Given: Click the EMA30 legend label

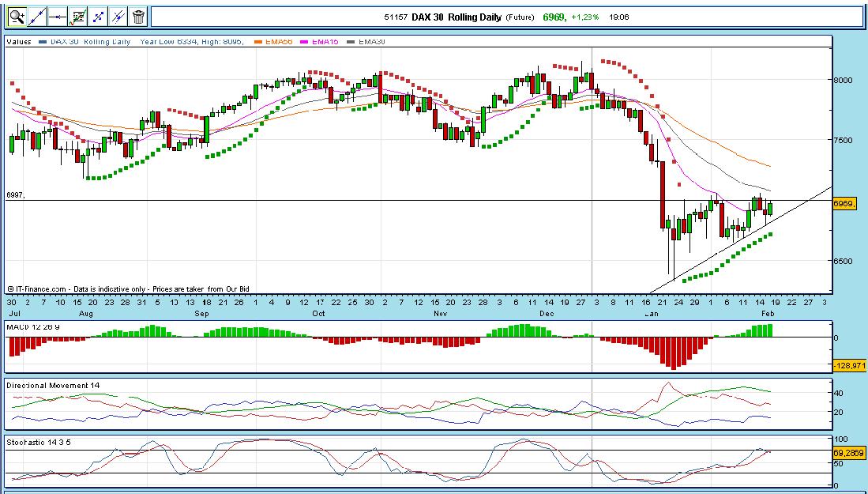Looking at the screenshot, I should (x=371, y=42).
